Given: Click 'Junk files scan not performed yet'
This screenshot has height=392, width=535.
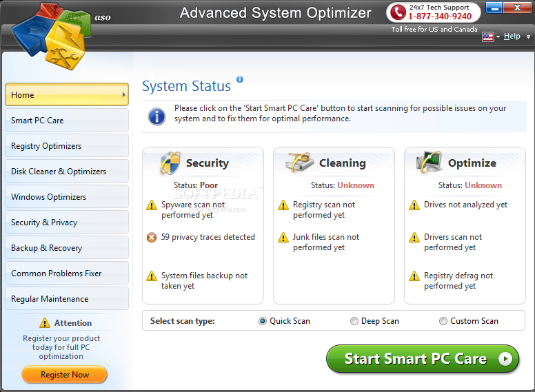Looking at the screenshot, I should (x=326, y=242).
